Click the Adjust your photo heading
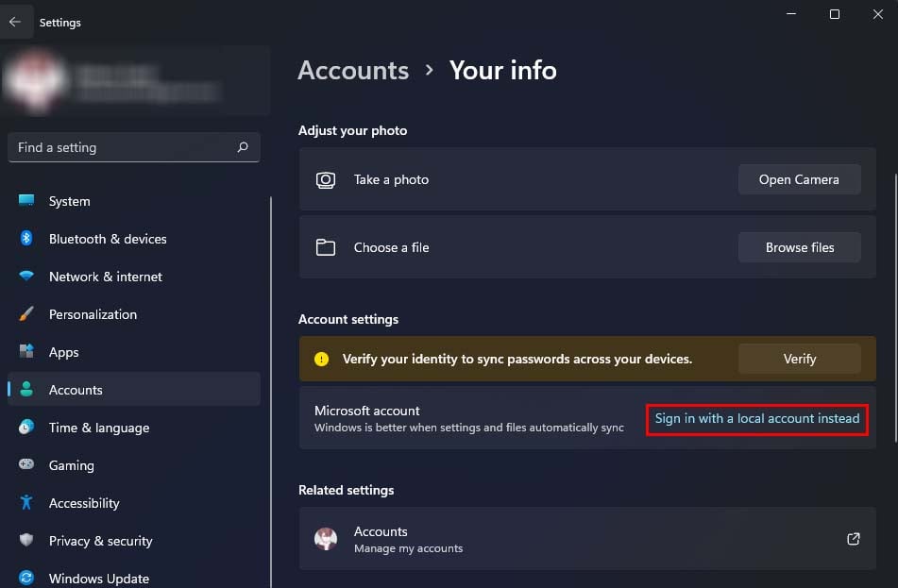898x588 pixels. tap(353, 130)
